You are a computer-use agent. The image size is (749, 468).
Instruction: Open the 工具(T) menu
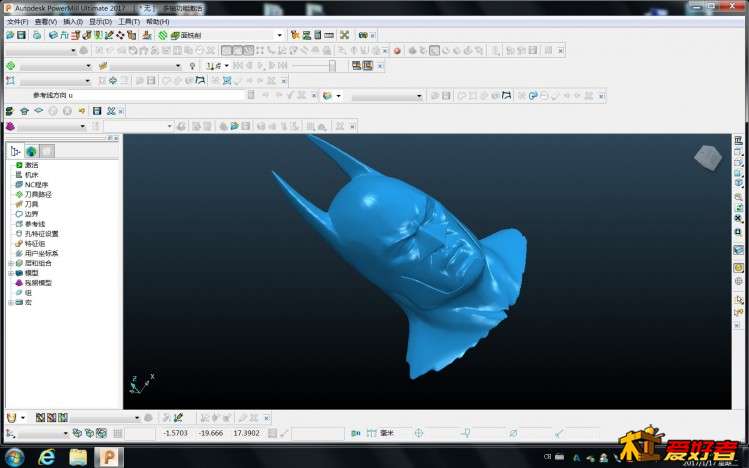129,22
